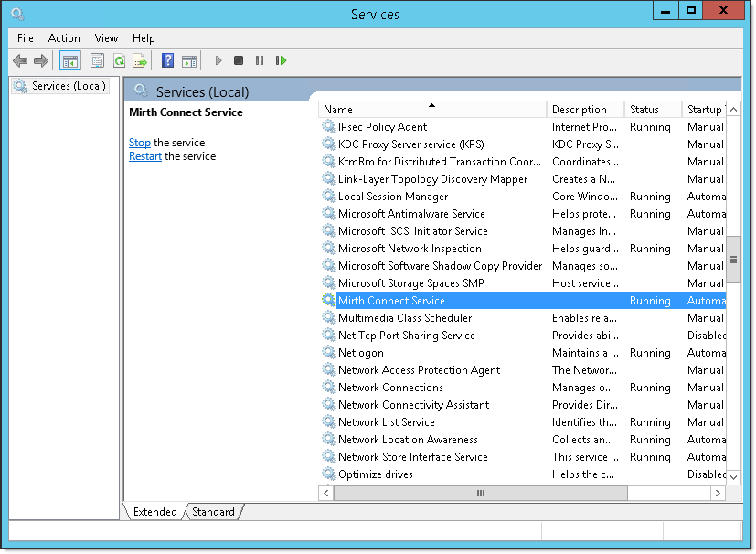Sort by the Status column header

653,110
